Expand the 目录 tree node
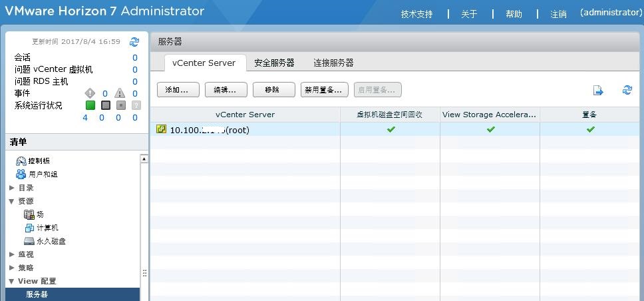 tap(11, 188)
